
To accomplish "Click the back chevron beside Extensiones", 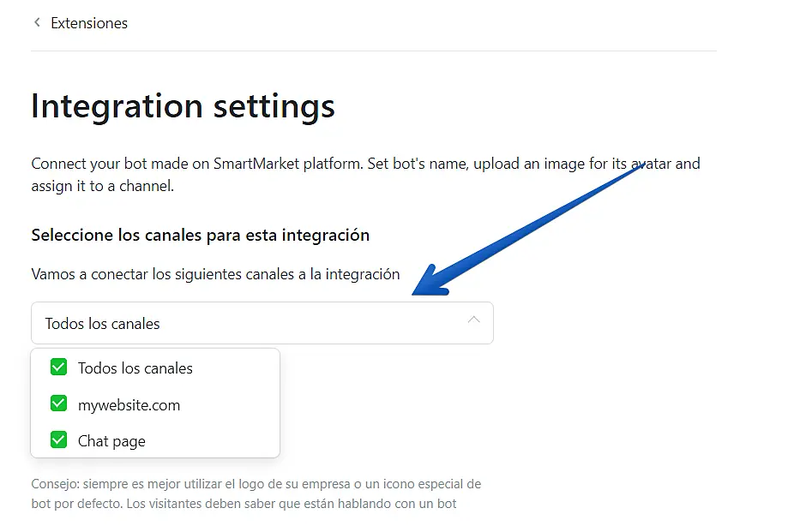I will [37, 23].
